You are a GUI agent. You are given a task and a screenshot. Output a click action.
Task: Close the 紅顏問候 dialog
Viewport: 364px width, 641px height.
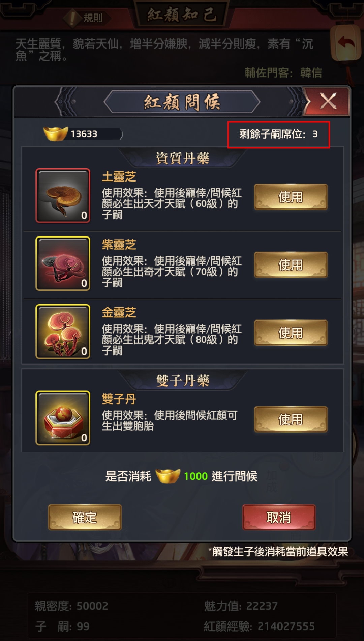(328, 101)
